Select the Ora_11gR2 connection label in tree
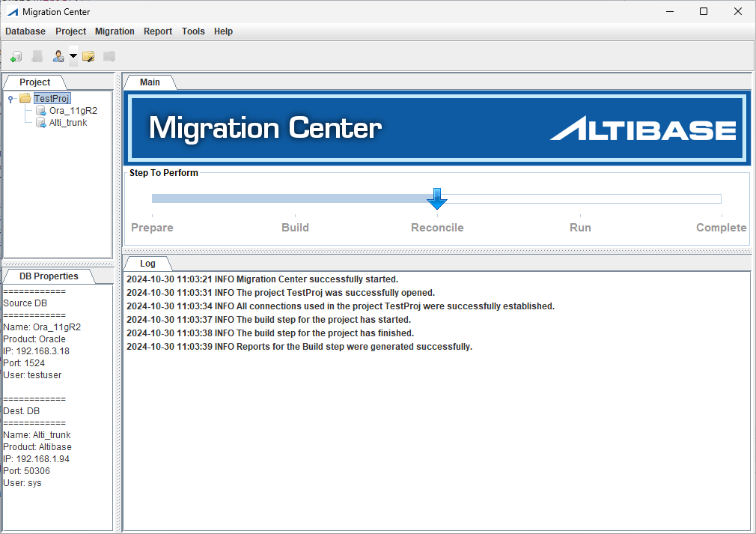The width and height of the screenshot is (756, 534). pyautogui.click(x=73, y=111)
